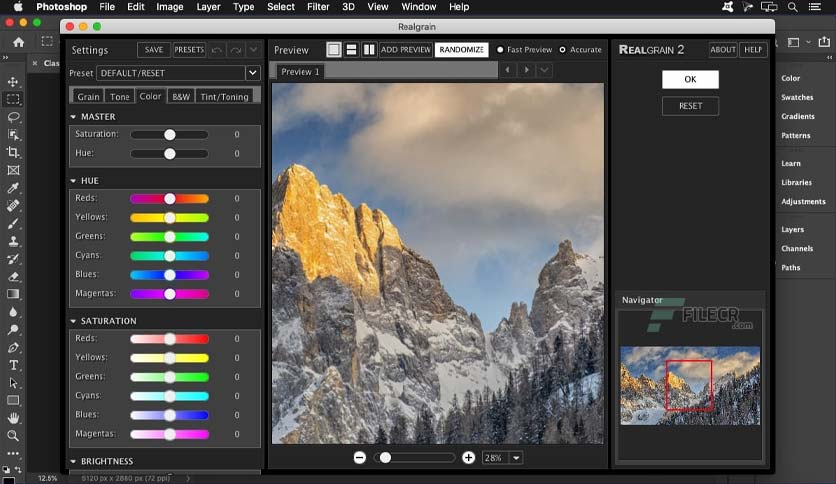This screenshot has width=836, height=484.
Task: Open history dropdown next to redo
Action: click(254, 50)
